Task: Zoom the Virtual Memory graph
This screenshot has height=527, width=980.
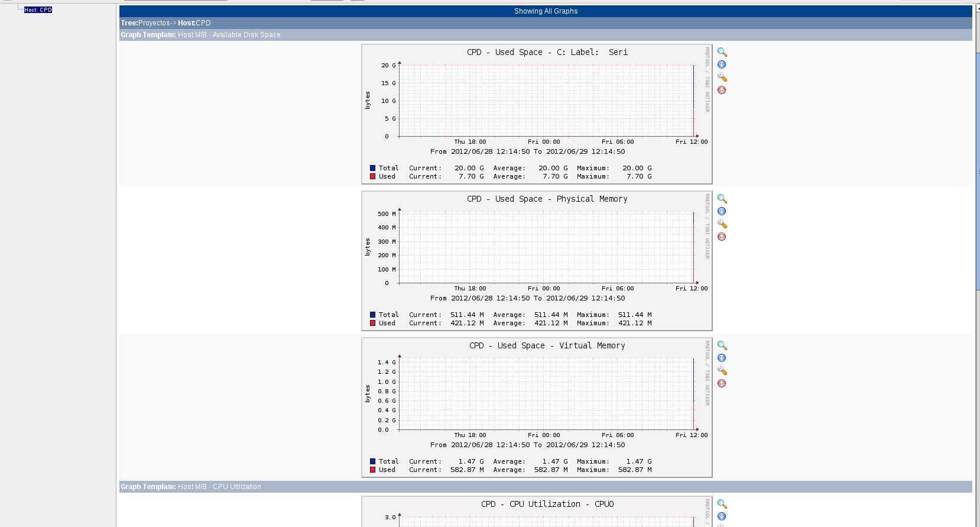Action: tap(722, 345)
